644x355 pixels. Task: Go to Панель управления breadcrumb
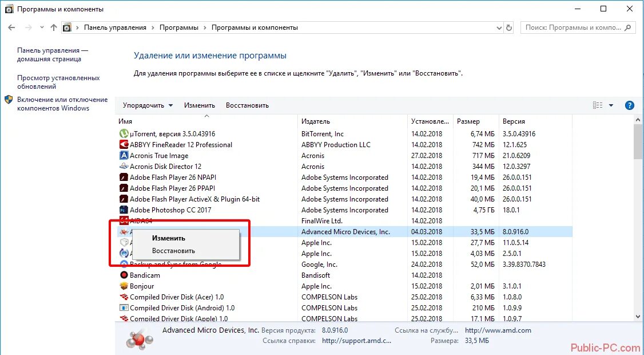(x=115, y=27)
